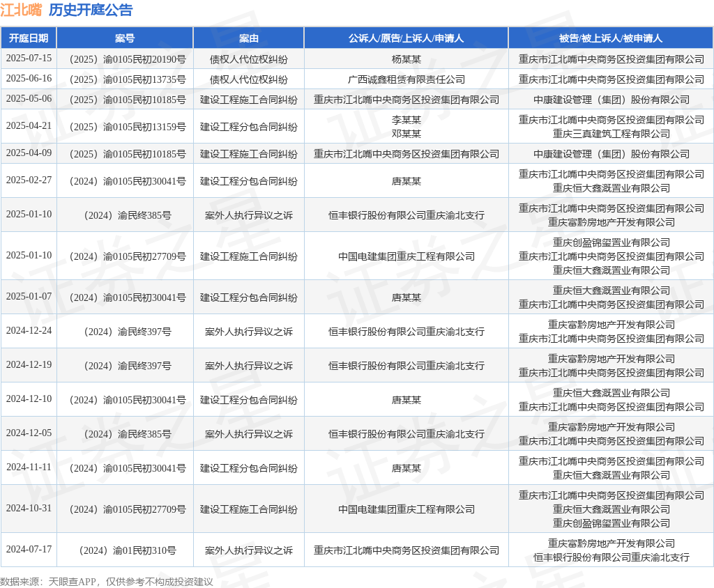Click the 历史开庭公告 heading
This screenshot has height=588, width=714.
point(91,10)
